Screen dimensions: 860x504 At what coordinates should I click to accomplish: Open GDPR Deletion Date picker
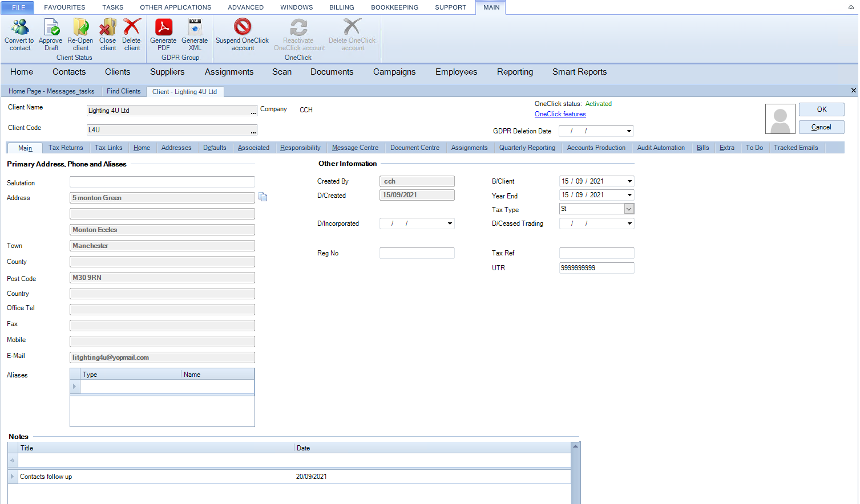click(x=629, y=131)
